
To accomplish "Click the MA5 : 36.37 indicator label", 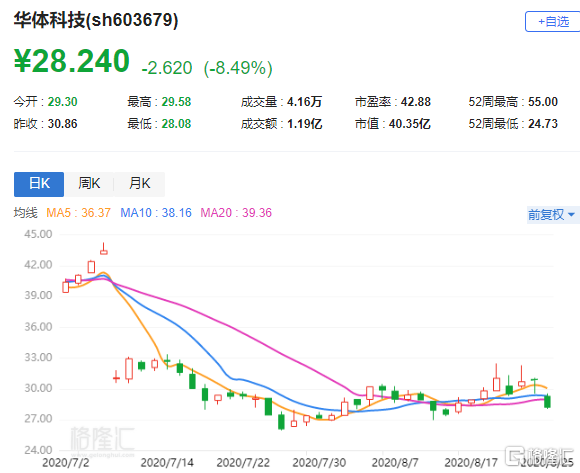I will [78, 213].
